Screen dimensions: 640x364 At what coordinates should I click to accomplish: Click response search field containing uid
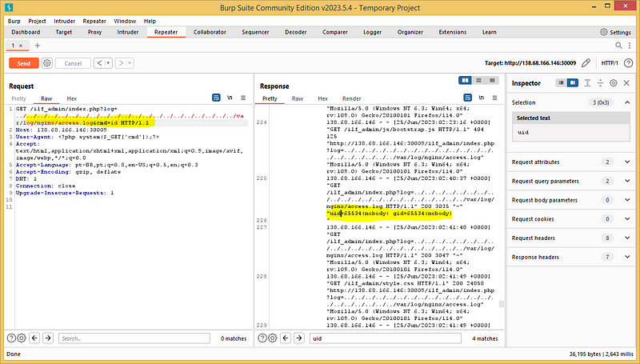386,338
